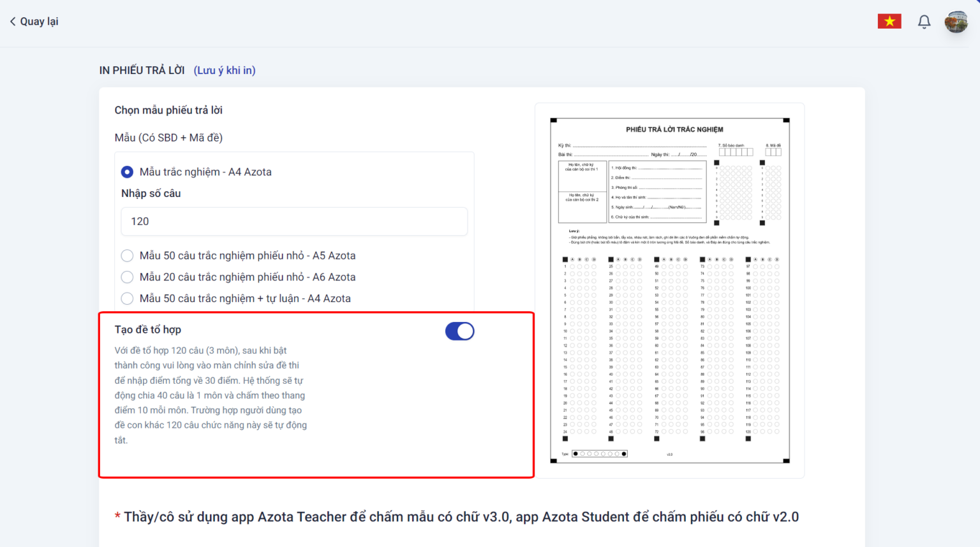Select "Mẫu trắc nghiệm - A4 Azota" radio

[128, 172]
